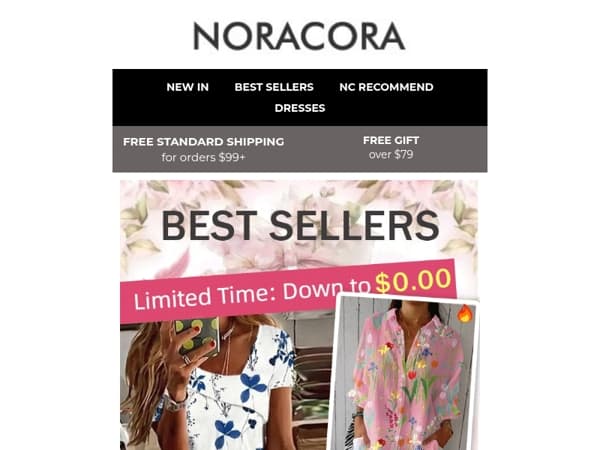The width and height of the screenshot is (600, 450).
Task: Click the FREE STANDARD SHIPPING heading
Action: click(x=204, y=142)
